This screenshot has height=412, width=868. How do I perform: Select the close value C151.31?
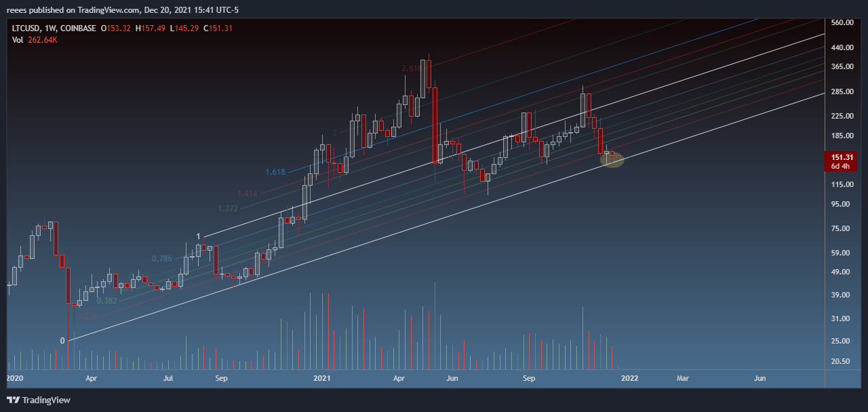pyautogui.click(x=218, y=28)
